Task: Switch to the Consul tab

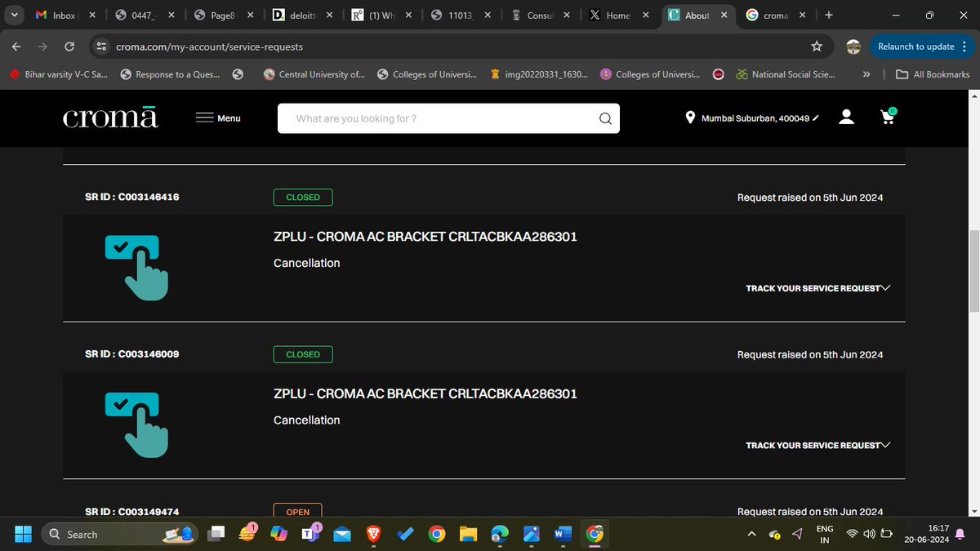Action: (x=541, y=15)
